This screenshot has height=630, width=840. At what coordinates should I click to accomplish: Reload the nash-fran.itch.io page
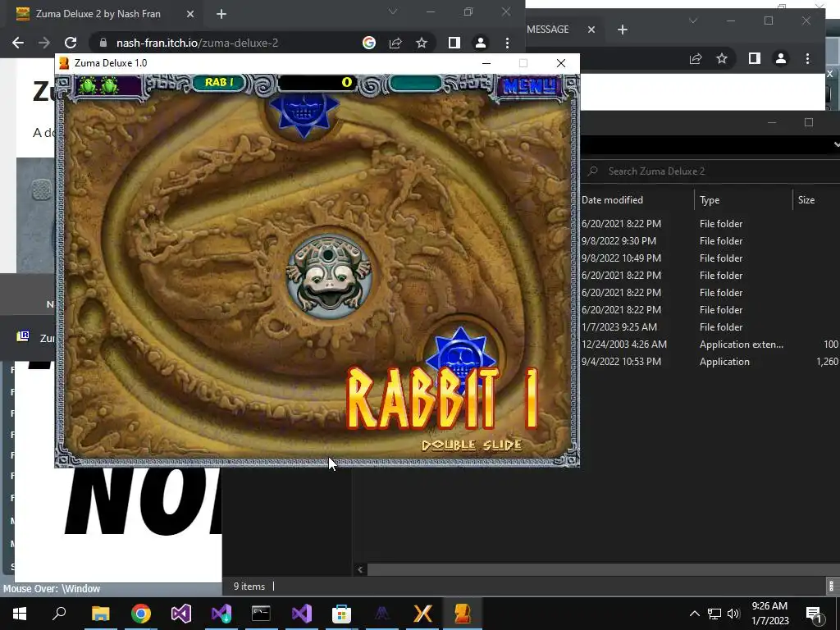(71, 43)
